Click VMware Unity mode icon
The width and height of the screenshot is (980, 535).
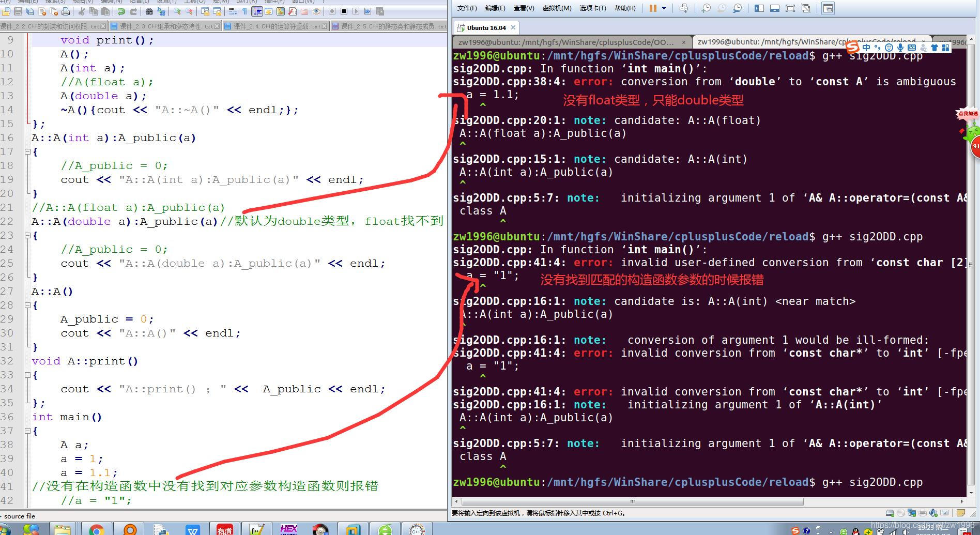click(806, 8)
